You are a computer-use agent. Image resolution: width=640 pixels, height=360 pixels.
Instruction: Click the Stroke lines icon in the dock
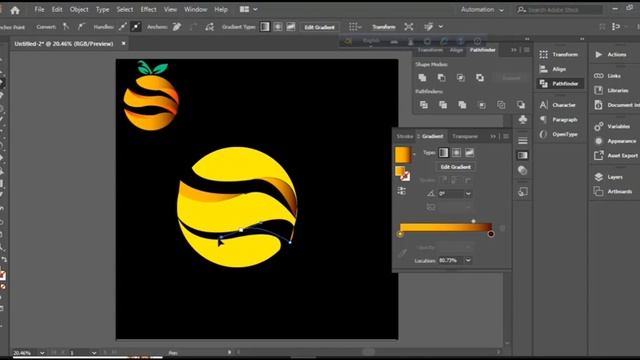tap(522, 141)
